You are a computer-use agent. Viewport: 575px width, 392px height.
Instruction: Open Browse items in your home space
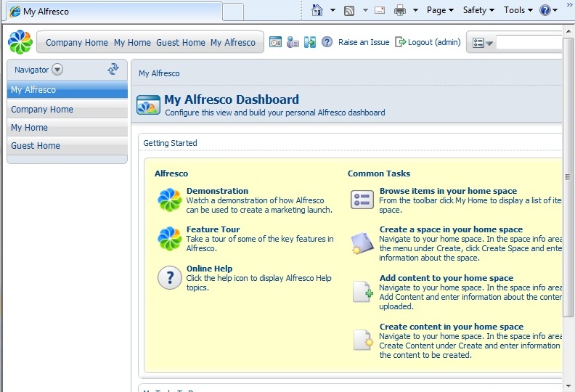[x=448, y=191]
